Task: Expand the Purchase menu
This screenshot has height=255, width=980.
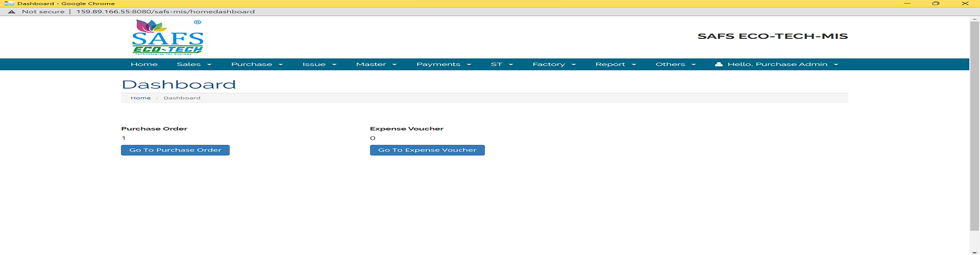Action: [x=256, y=64]
